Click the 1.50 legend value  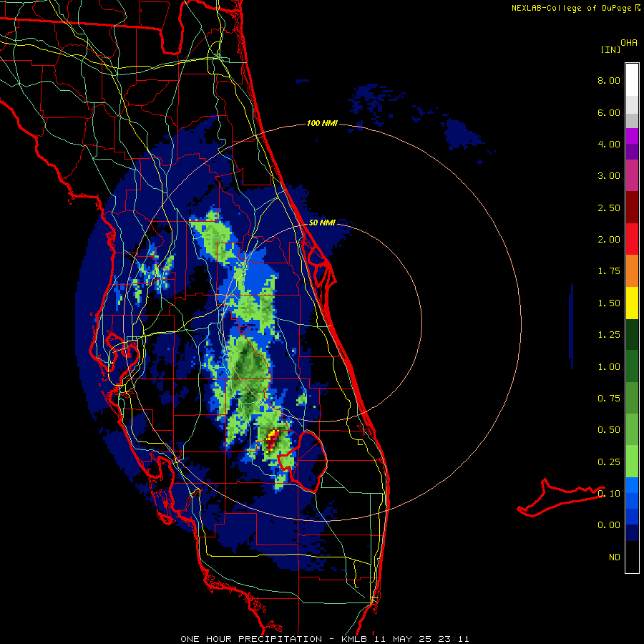click(609, 303)
